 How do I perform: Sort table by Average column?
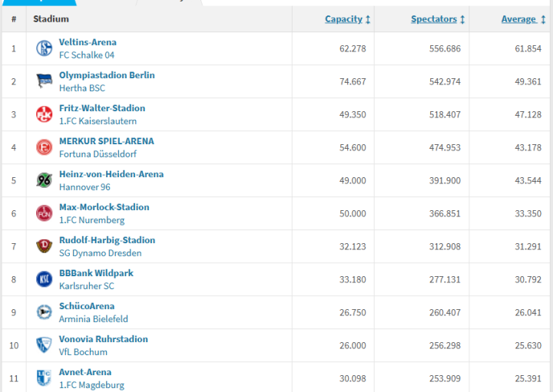(523, 19)
